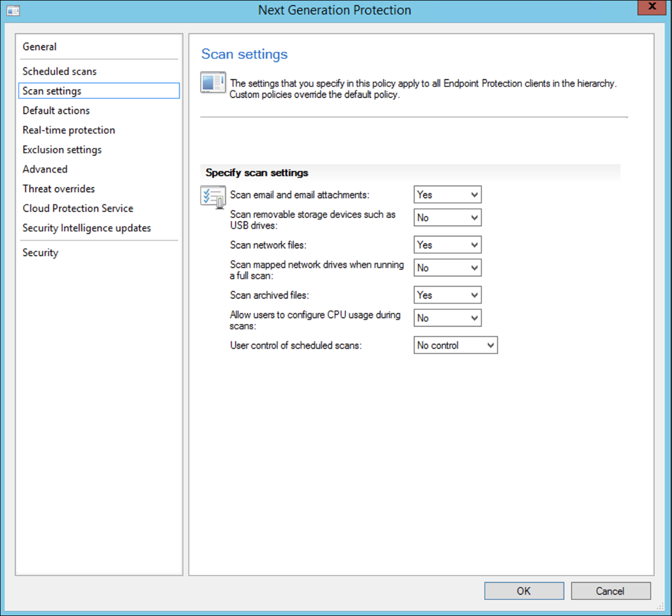
Task: Click the Scan settings policy header icon
Action: [x=213, y=83]
